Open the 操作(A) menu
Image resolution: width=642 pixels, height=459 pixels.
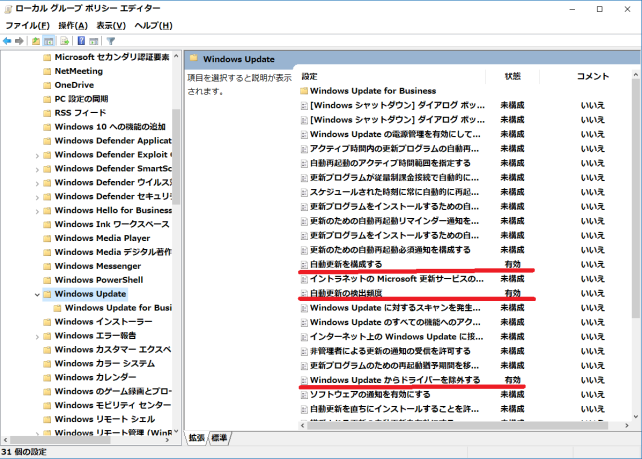(73, 26)
